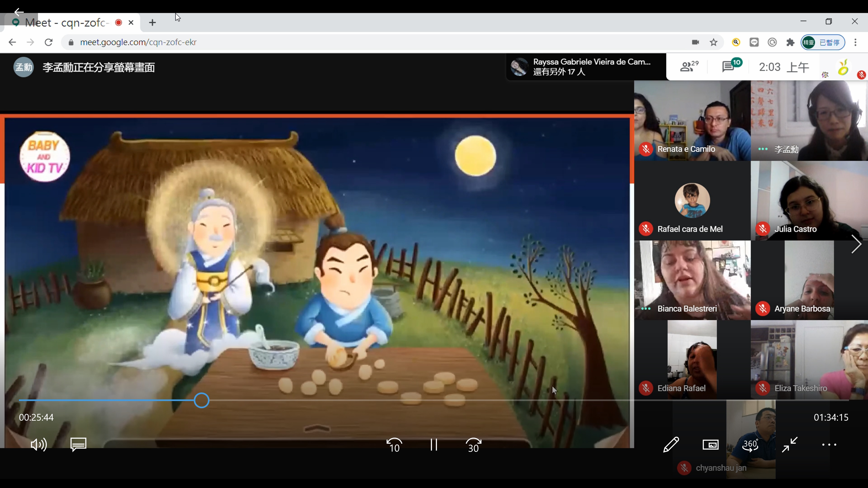The width and height of the screenshot is (868, 488).
Task: Click the 孟勳 presenter avatar
Action: pos(23,67)
